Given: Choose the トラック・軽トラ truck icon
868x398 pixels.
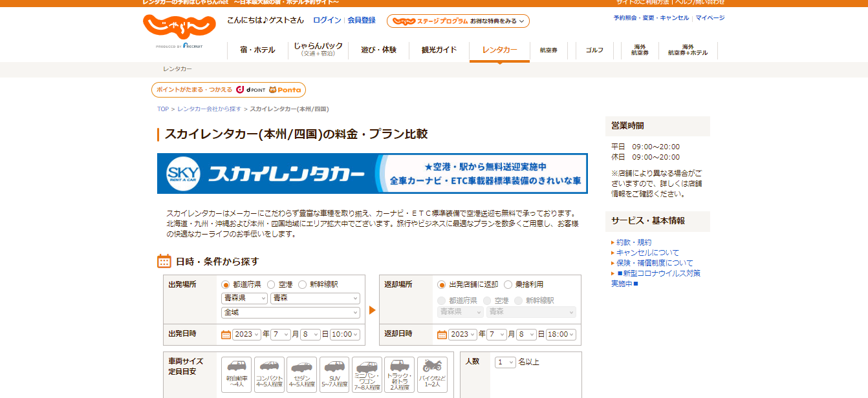Looking at the screenshot, I should tap(399, 374).
